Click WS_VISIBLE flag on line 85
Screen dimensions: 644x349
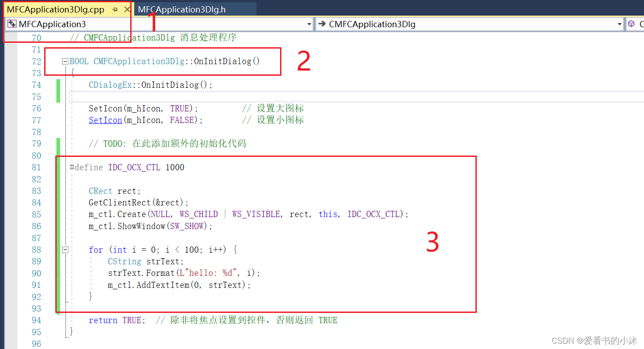[256, 214]
